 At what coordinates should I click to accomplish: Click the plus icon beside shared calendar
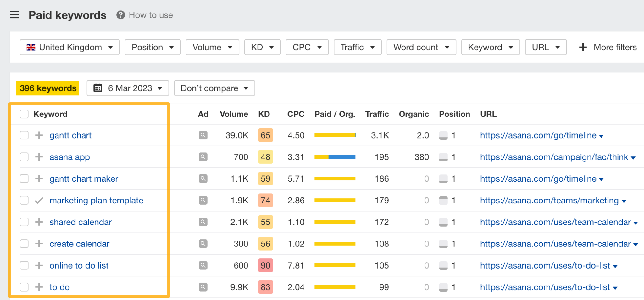39,222
